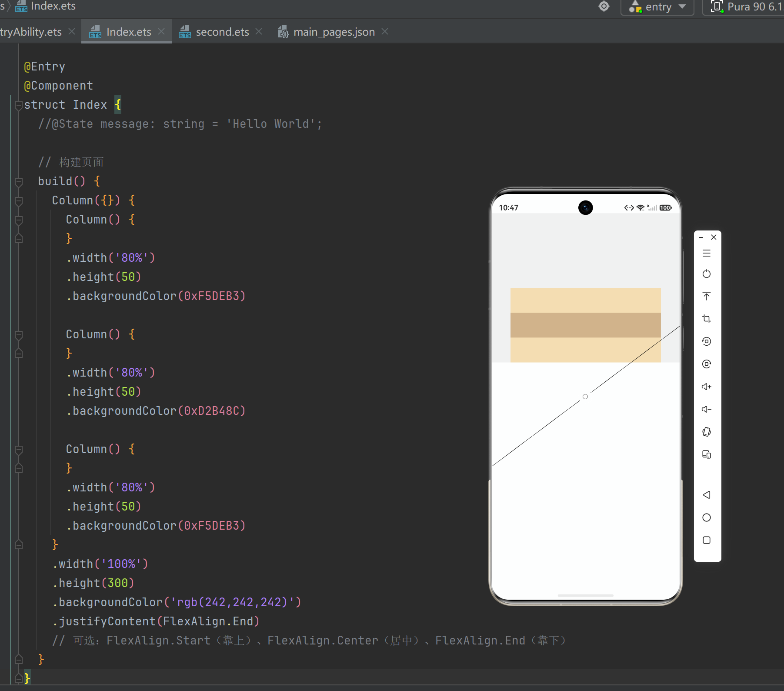Click the @Entry decorator text

[x=44, y=67]
